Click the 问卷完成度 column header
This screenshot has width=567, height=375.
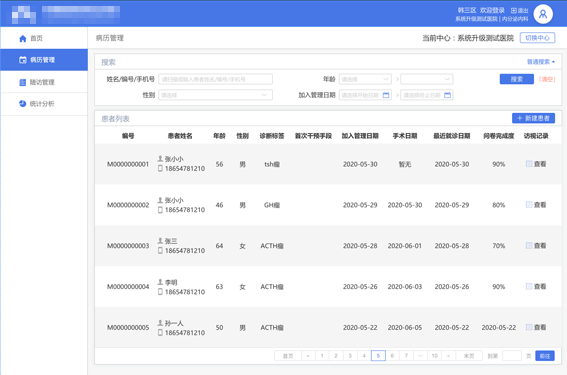pyautogui.click(x=499, y=136)
